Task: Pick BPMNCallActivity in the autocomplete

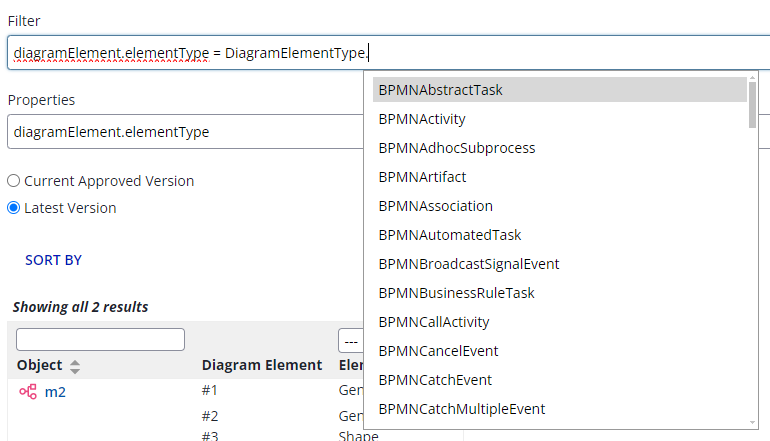Action: [x=433, y=322]
